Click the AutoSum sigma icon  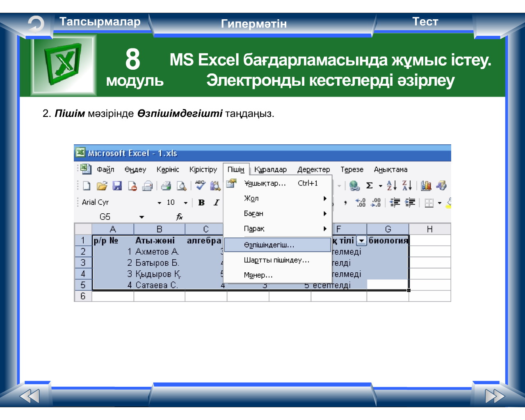[370, 186]
